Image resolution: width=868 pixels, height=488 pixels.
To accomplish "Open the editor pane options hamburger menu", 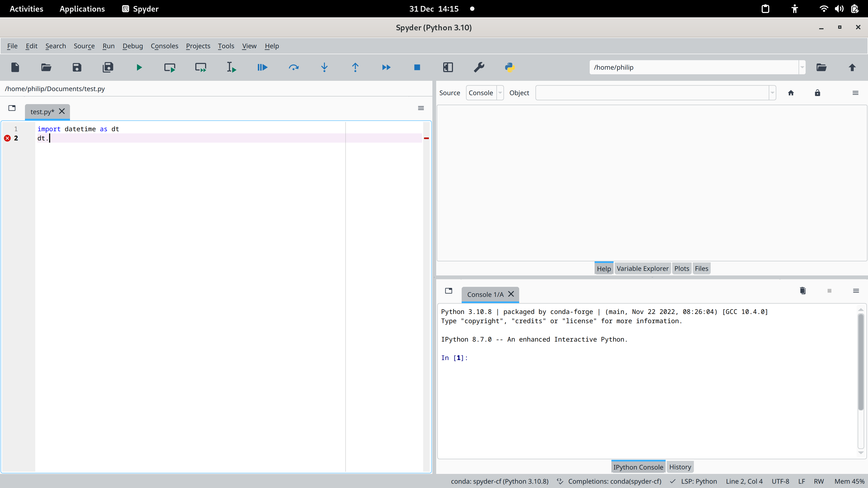I will click(421, 108).
